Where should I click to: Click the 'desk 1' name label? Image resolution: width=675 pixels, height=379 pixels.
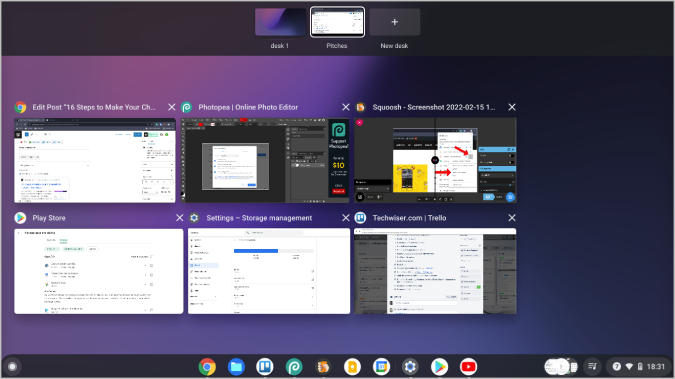[280, 46]
